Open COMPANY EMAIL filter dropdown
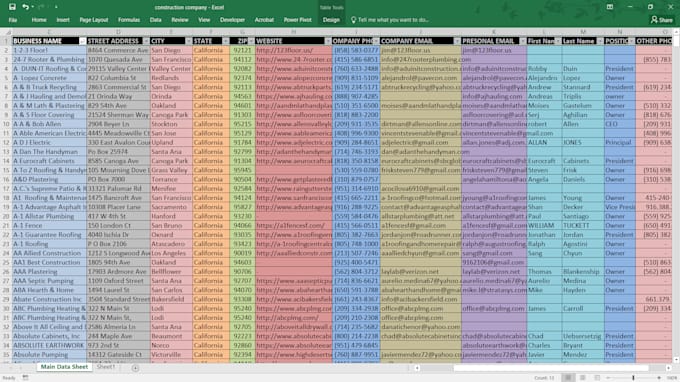Viewport: 680px width, 382px height. tap(457, 41)
